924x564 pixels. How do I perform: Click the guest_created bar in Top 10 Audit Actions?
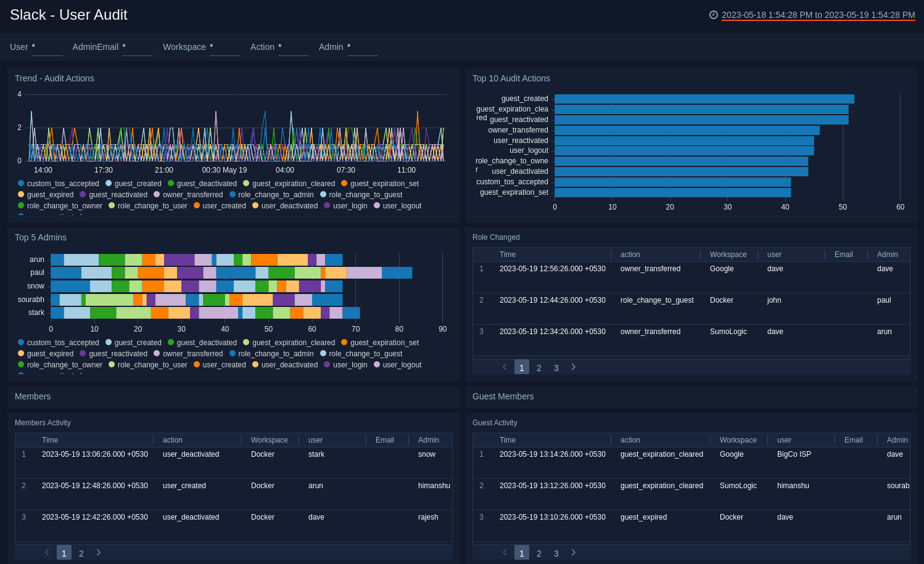(x=703, y=99)
